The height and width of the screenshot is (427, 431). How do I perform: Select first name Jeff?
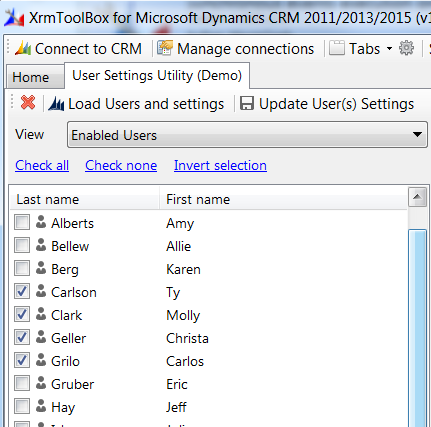point(177,407)
